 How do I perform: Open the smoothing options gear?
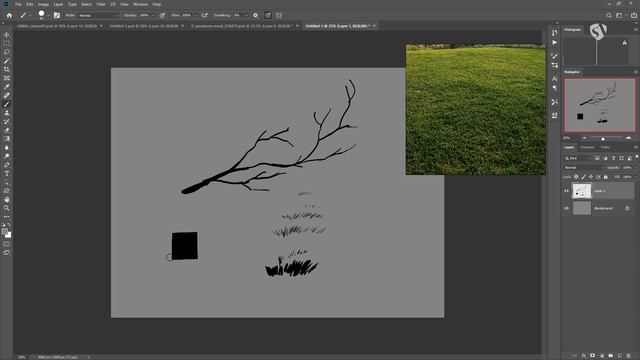tap(256, 15)
